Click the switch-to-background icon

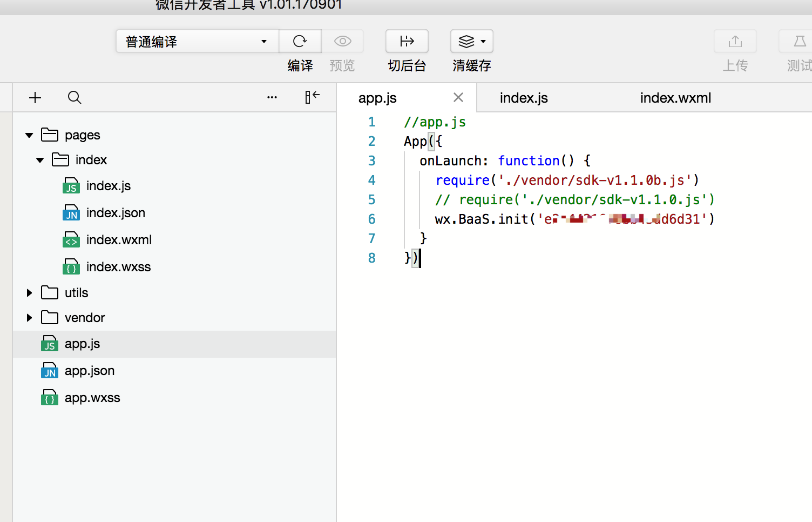[407, 42]
